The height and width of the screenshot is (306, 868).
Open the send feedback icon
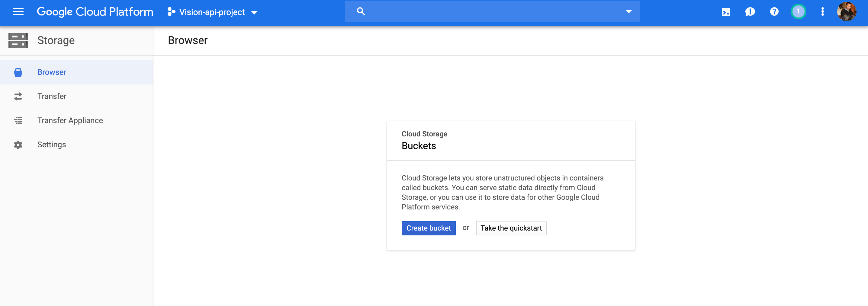click(750, 12)
